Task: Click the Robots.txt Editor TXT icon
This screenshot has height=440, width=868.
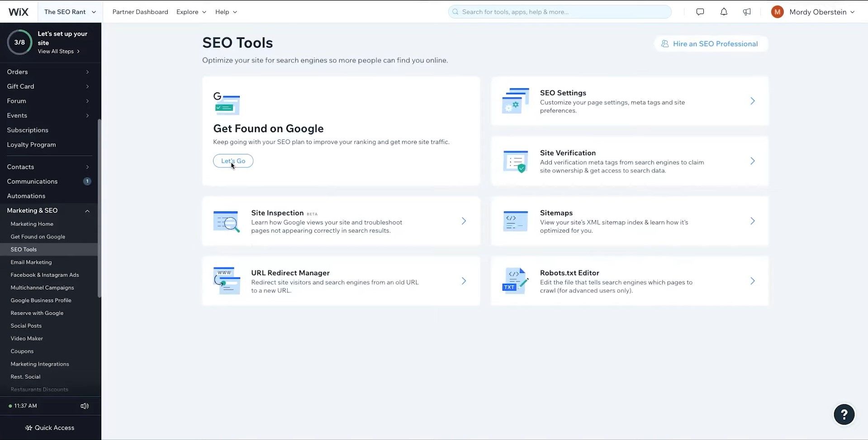Action: [515, 281]
